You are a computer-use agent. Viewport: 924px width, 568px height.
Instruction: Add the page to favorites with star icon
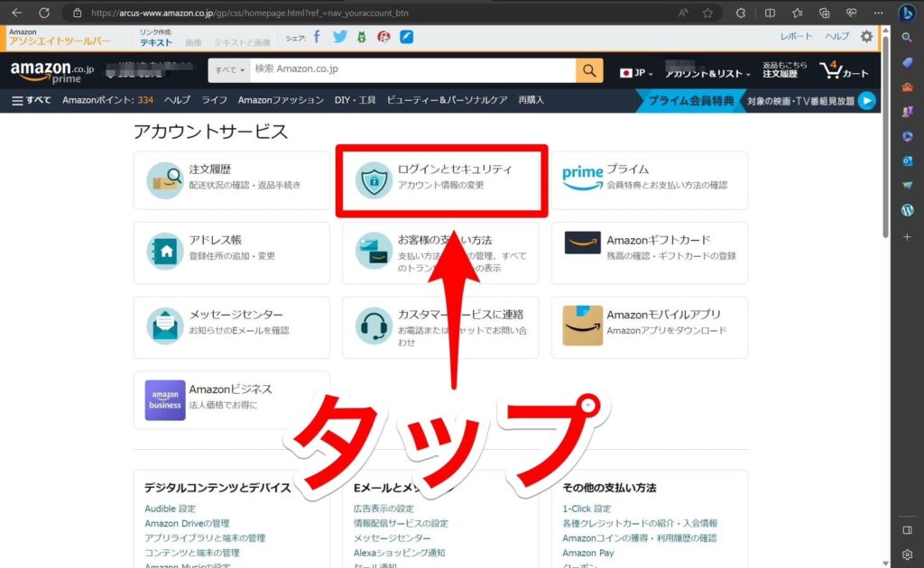(x=707, y=13)
